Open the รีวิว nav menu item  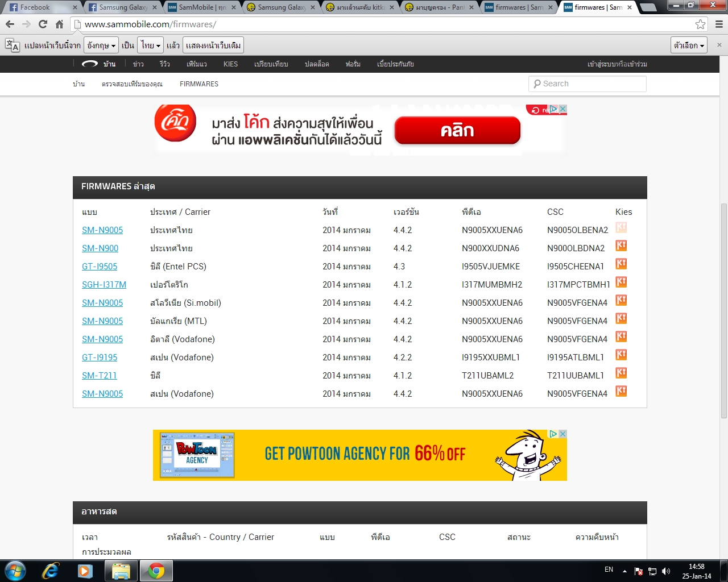tap(165, 64)
